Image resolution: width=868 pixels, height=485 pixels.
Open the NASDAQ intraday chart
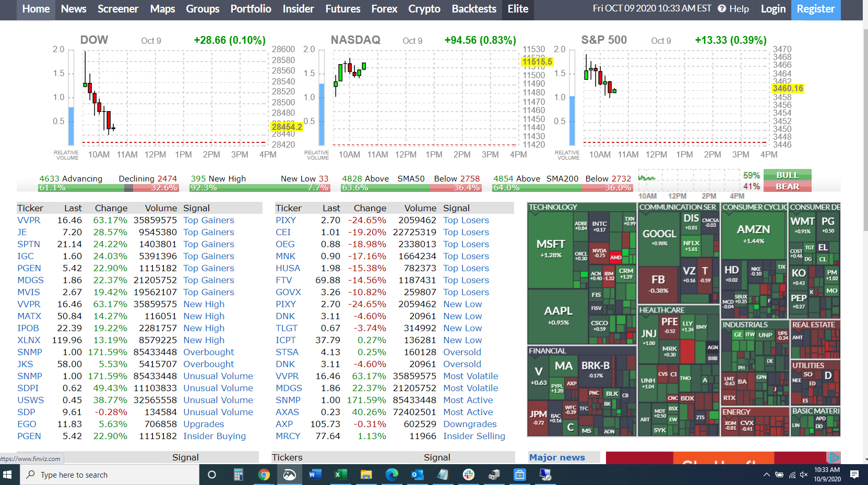425,97
